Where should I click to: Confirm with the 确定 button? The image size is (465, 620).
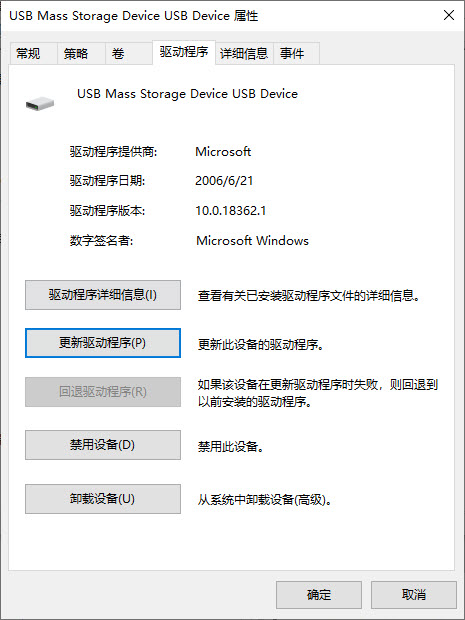click(x=319, y=595)
